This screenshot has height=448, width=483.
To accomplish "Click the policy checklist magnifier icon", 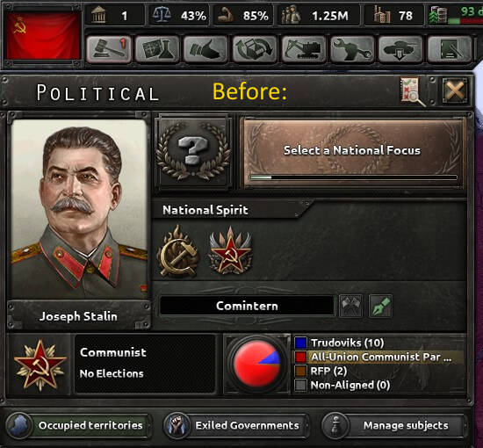I will (x=413, y=91).
